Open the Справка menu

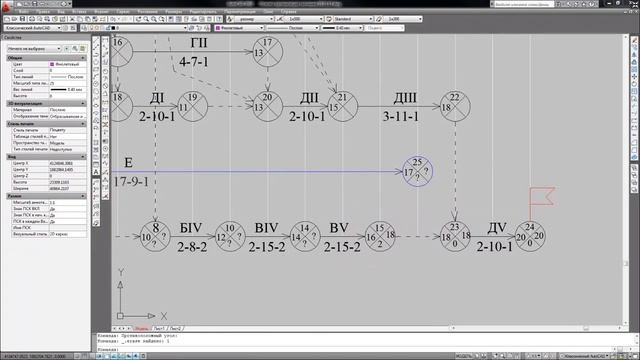[288, 12]
